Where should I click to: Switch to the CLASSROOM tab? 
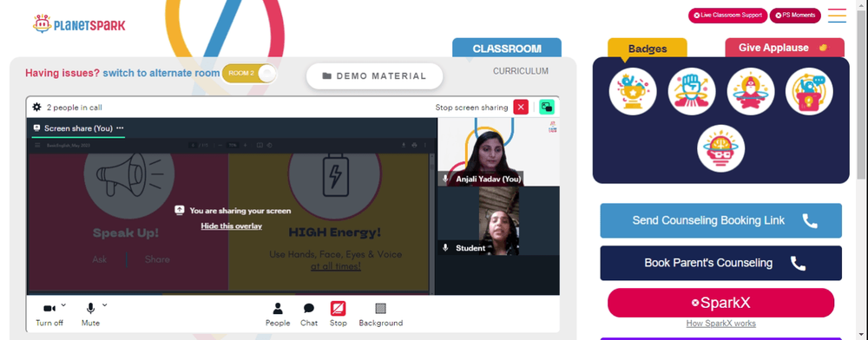[x=507, y=48]
